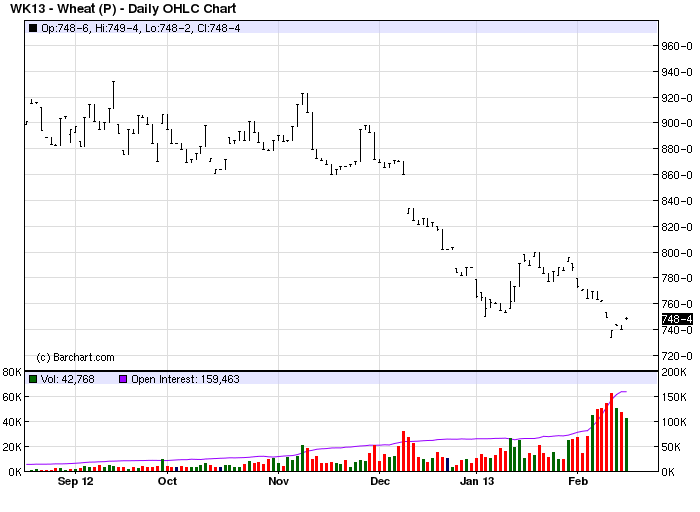
Task: Click the highlighted 748-4 current price tag
Action: (x=677, y=319)
